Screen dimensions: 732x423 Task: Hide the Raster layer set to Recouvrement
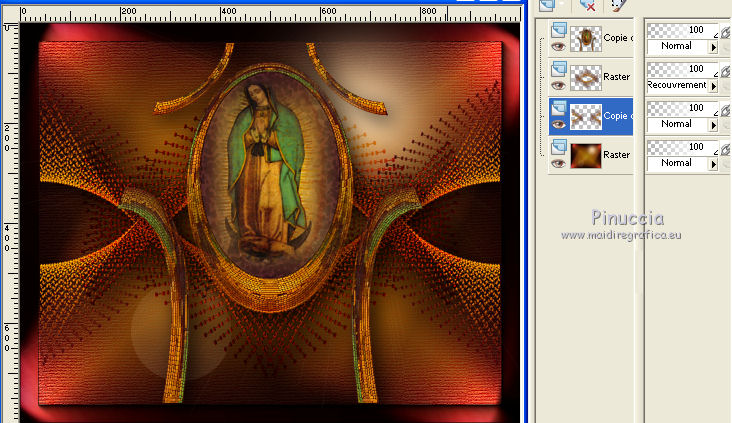(x=558, y=85)
